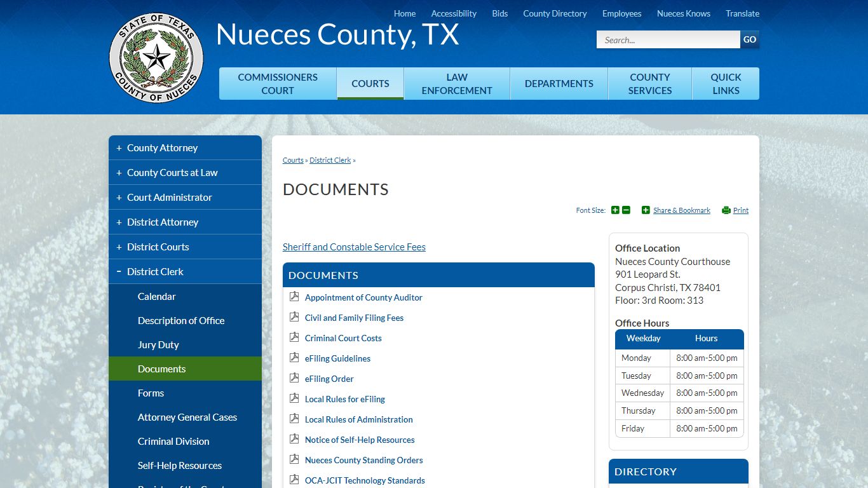The height and width of the screenshot is (488, 868).
Task: Click the Directory panel header
Action: click(x=679, y=471)
